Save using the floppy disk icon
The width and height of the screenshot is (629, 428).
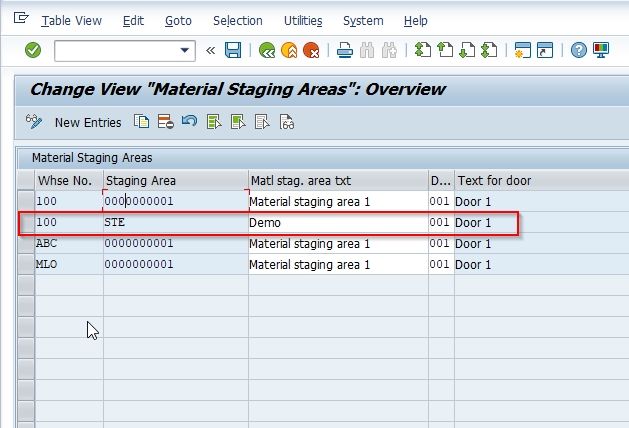click(233, 51)
